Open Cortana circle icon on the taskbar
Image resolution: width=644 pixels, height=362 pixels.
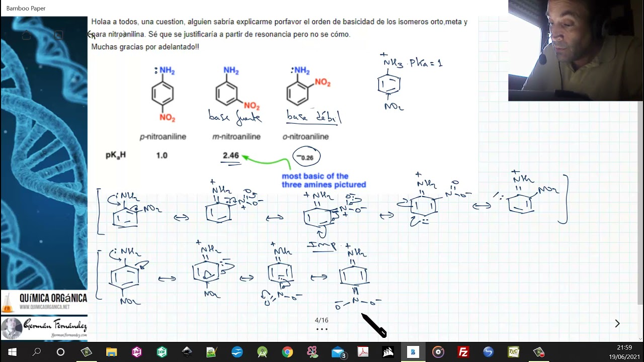[60, 352]
